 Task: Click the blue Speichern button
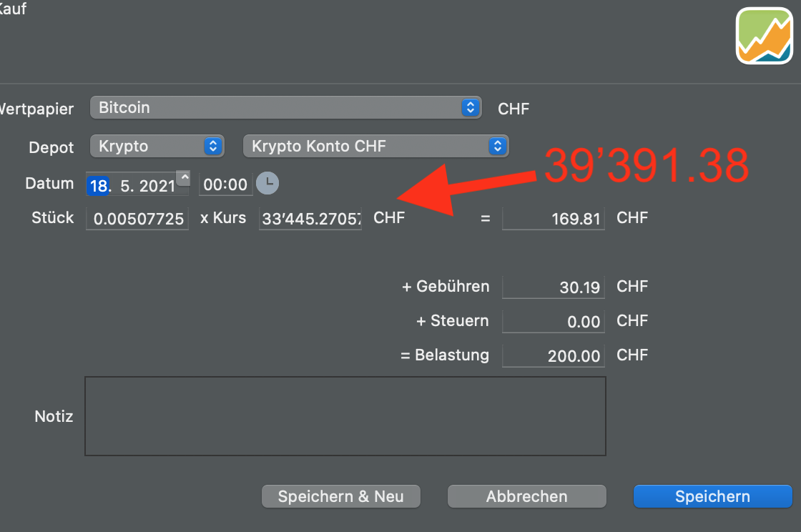(712, 496)
